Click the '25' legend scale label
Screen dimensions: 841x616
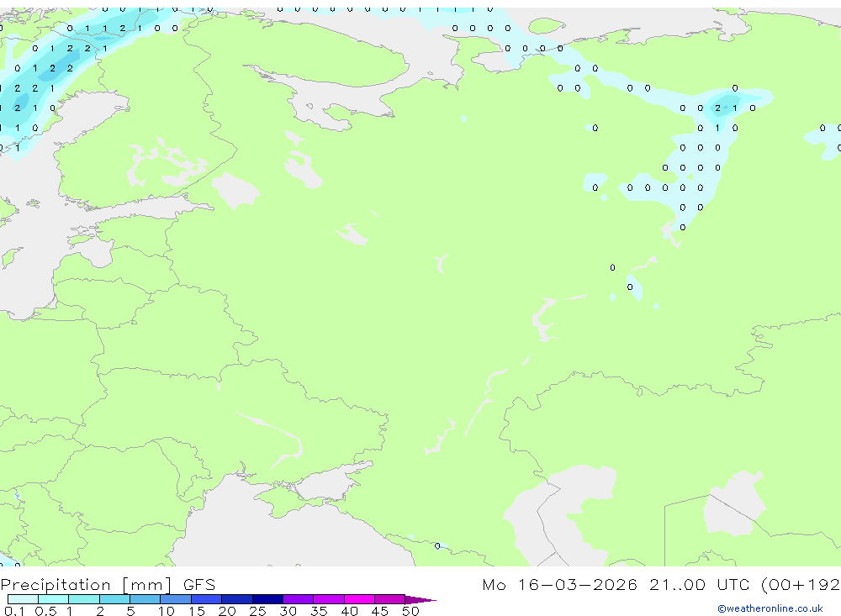(257, 611)
